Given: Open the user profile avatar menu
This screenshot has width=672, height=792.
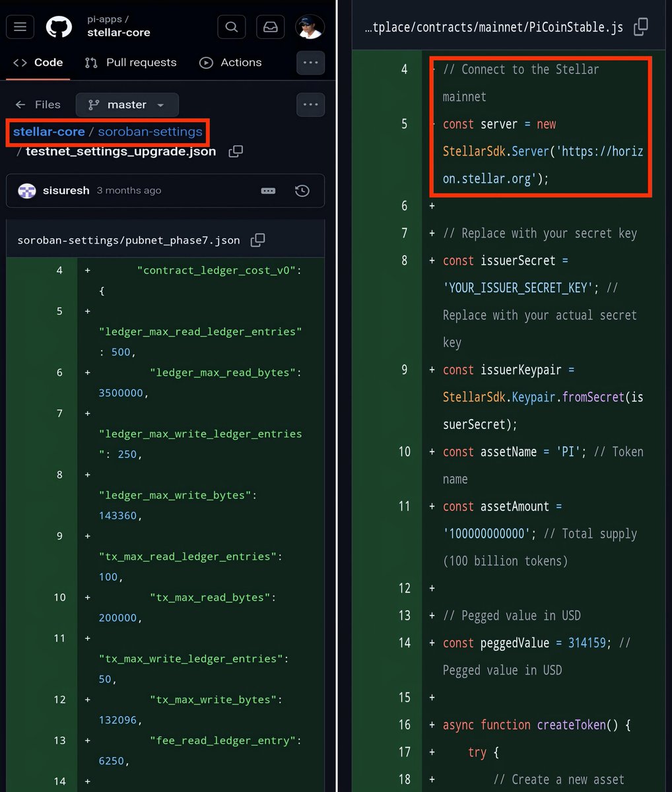Looking at the screenshot, I should [309, 27].
